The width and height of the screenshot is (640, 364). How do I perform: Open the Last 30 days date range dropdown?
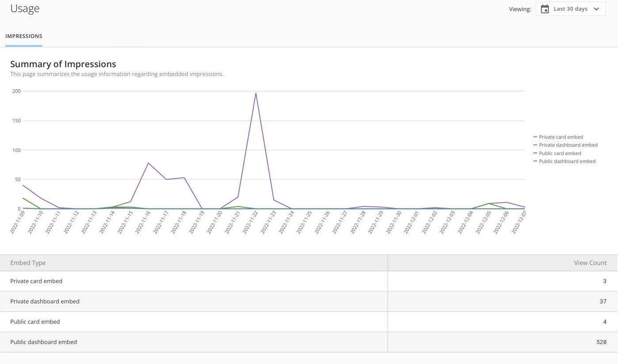tap(571, 9)
